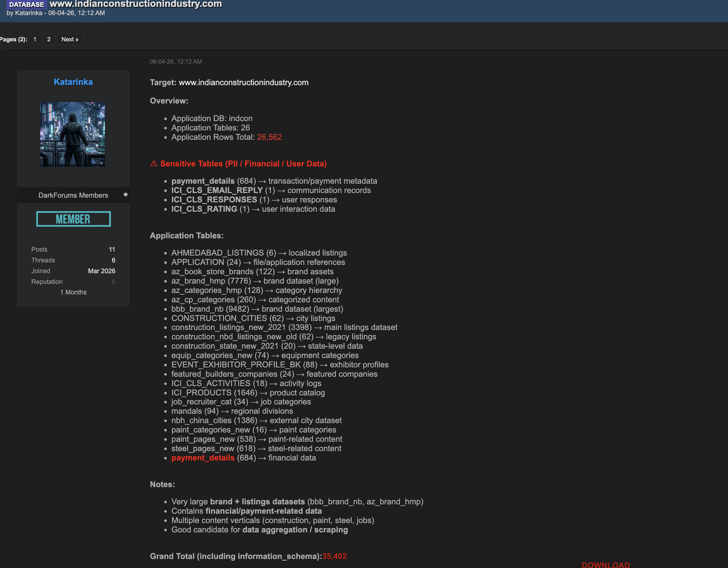
Task: Click the CONSTRUCTION_CITIES (62) row
Action: click(x=253, y=319)
